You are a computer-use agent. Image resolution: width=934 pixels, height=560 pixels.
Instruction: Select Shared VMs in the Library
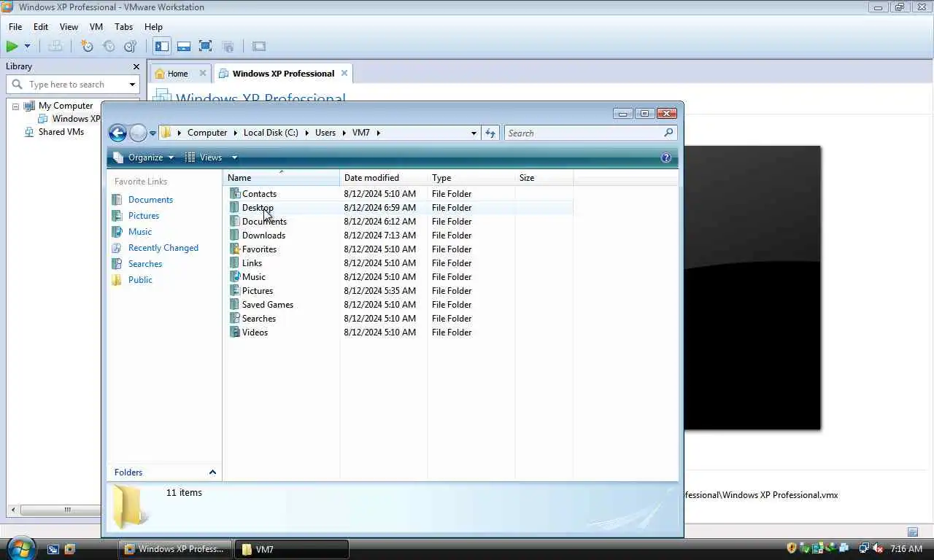click(61, 132)
